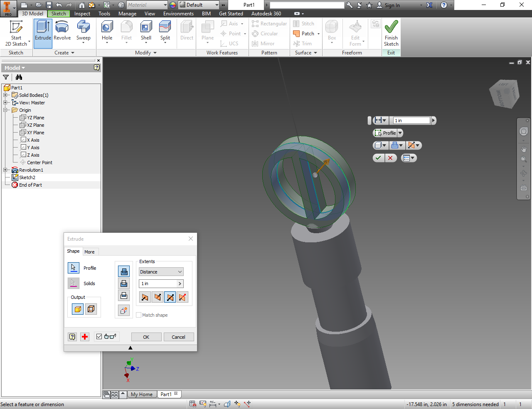Click the Home icon in quick access toolbar

82,5
